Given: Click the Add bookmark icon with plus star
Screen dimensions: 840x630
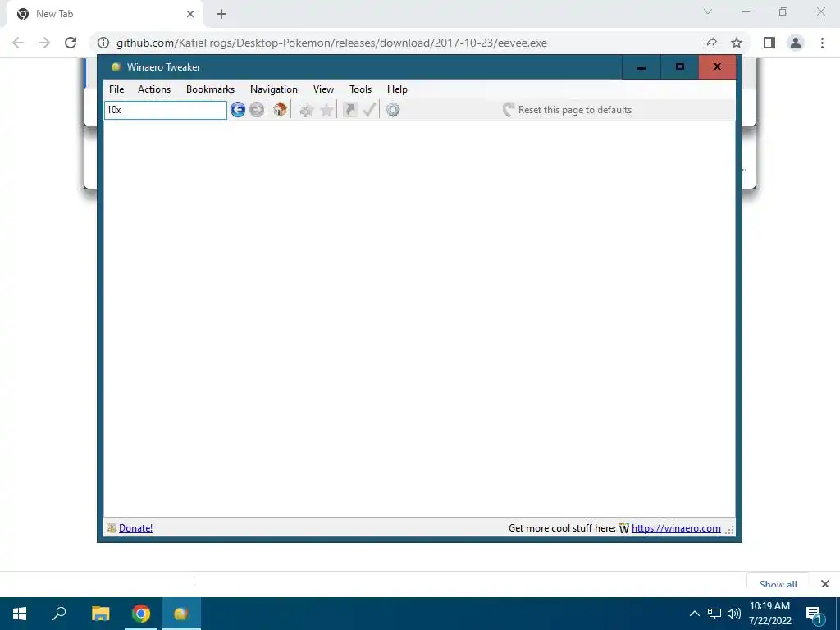Looking at the screenshot, I should pos(307,111).
